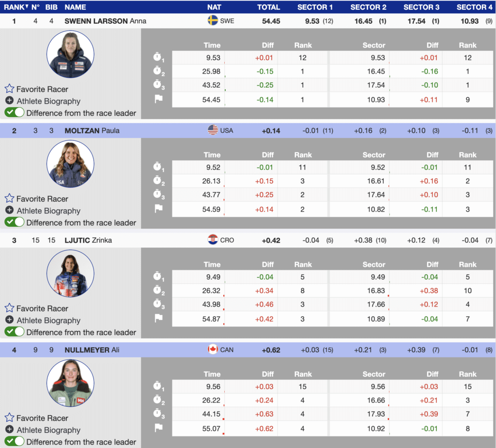Toggle Ljutic's green race leader difference switch
The width and height of the screenshot is (496, 448).
coord(15,332)
